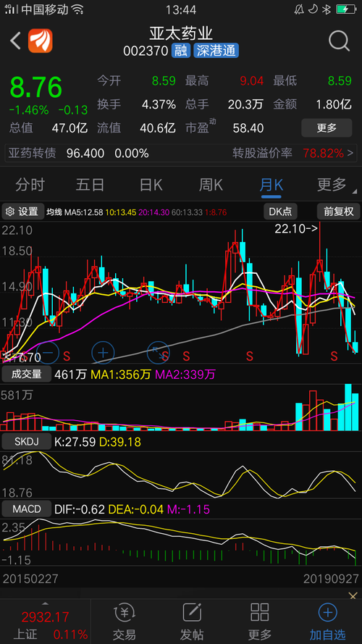
Task: Tap the back arrow icon
Action: click(16, 41)
